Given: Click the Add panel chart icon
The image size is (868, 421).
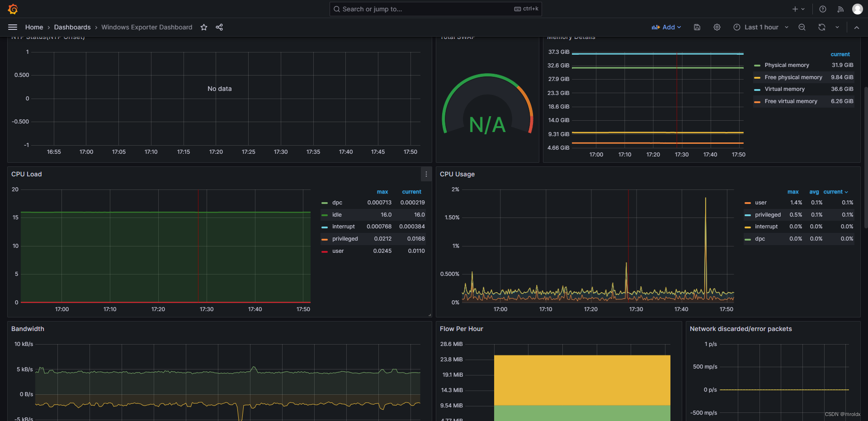Looking at the screenshot, I should tap(656, 27).
